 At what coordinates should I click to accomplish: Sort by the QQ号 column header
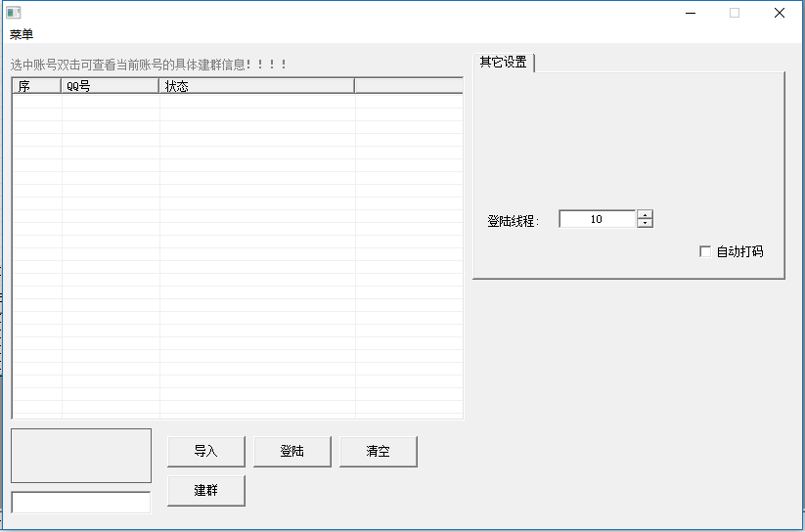coord(110,86)
